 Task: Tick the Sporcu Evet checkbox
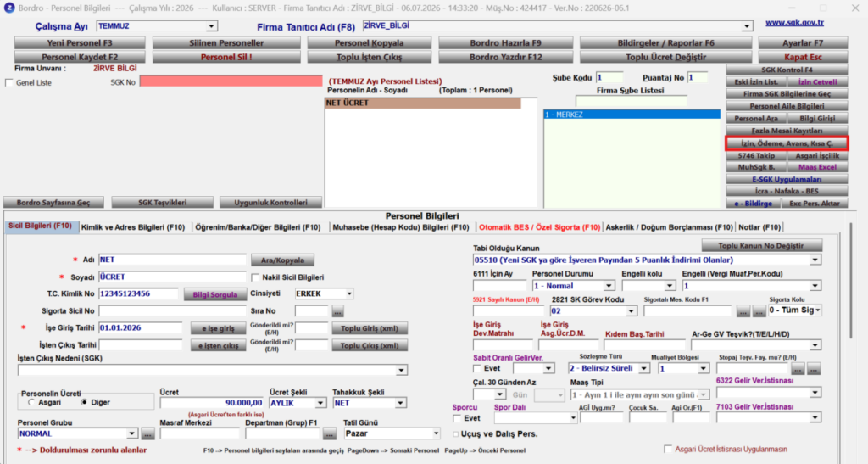[x=457, y=418]
